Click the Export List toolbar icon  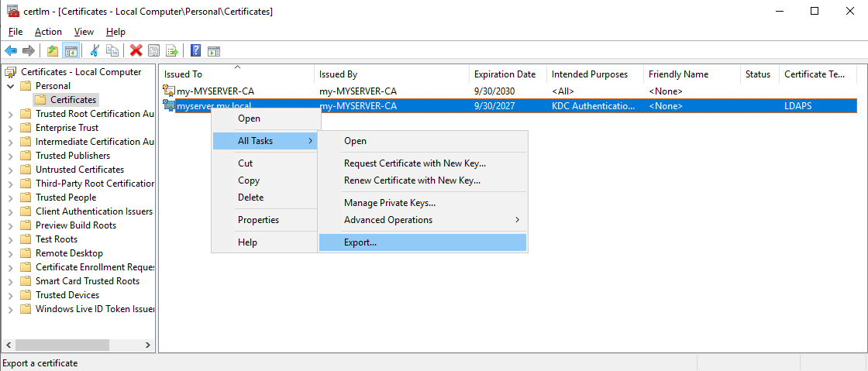[172, 50]
